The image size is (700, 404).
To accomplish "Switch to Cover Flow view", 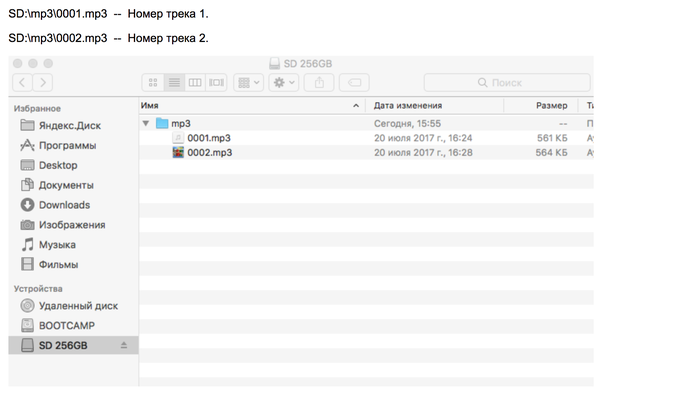I will (216, 82).
